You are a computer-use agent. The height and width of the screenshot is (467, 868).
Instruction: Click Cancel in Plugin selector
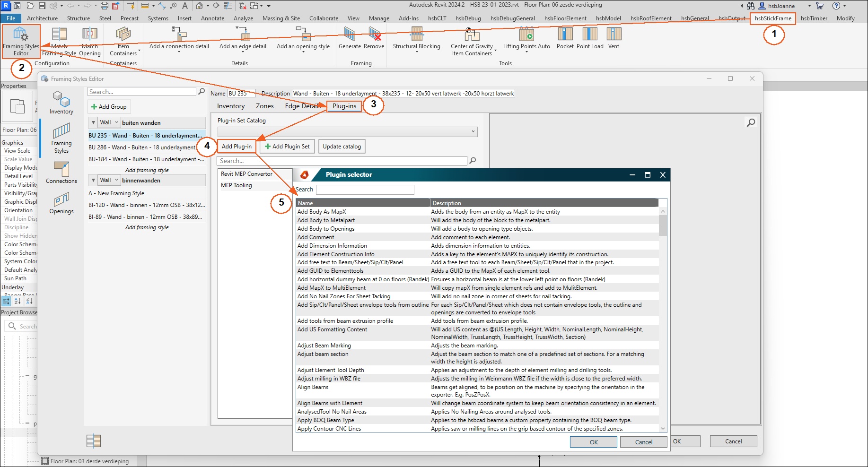644,442
